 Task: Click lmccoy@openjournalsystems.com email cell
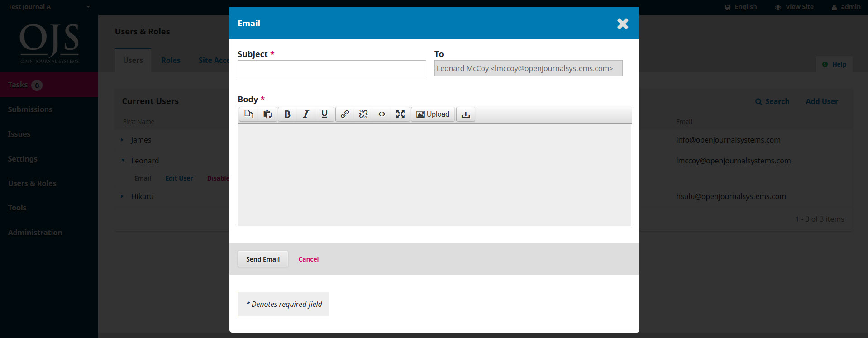734,161
